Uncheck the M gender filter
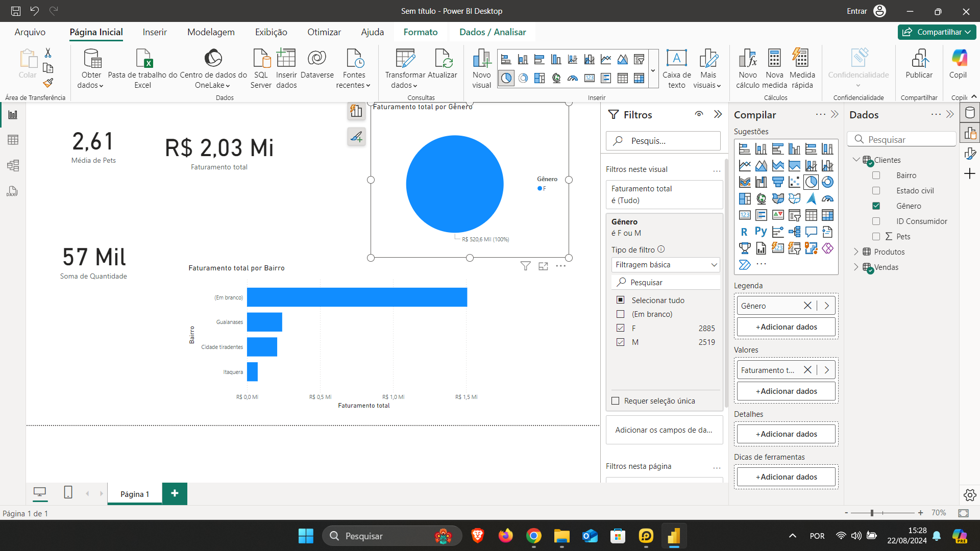The image size is (980, 551). (620, 342)
